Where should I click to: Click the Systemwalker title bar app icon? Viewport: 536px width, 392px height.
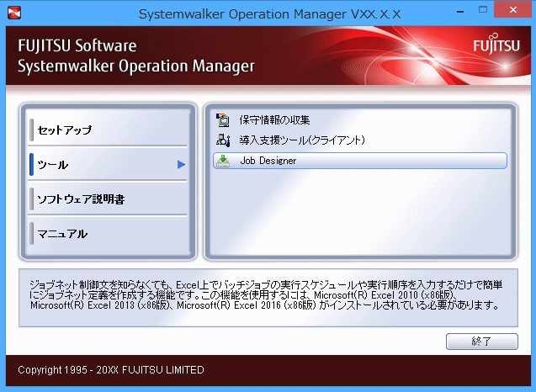14,13
